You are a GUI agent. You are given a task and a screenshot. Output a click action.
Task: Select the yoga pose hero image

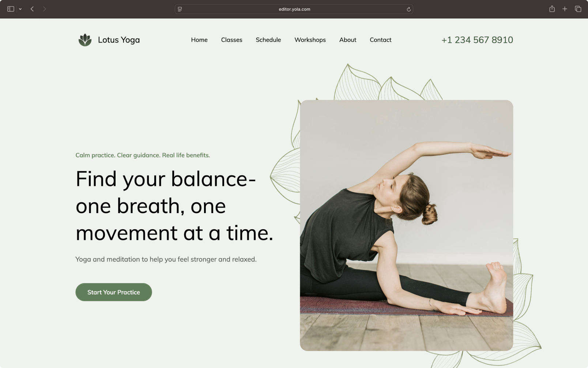pyautogui.click(x=406, y=226)
